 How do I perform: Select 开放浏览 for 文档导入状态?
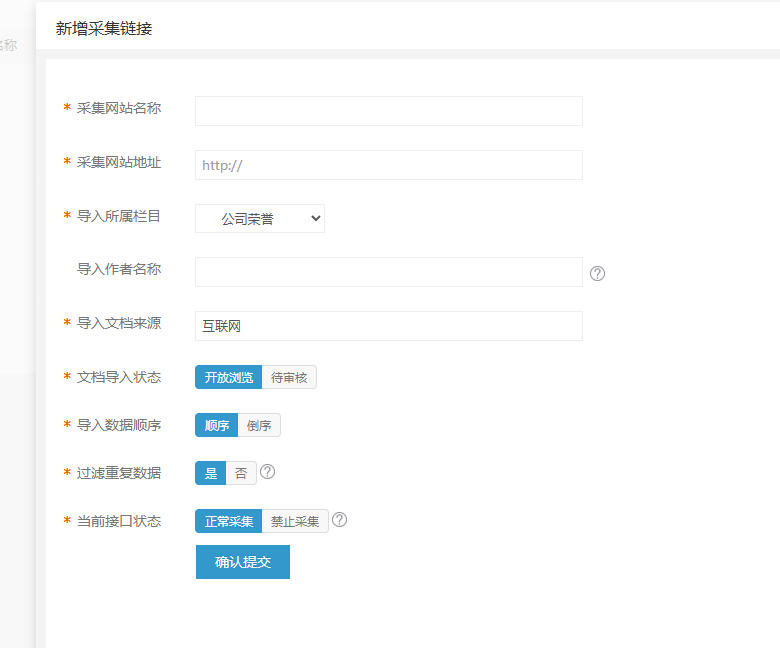click(x=228, y=377)
